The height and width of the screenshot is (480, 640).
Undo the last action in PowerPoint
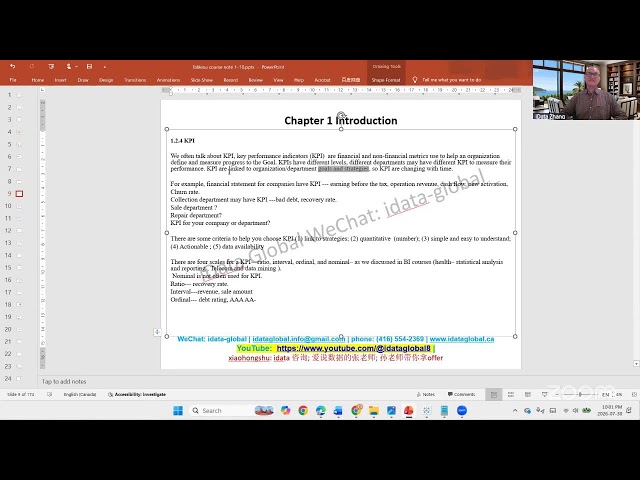click(x=13, y=66)
